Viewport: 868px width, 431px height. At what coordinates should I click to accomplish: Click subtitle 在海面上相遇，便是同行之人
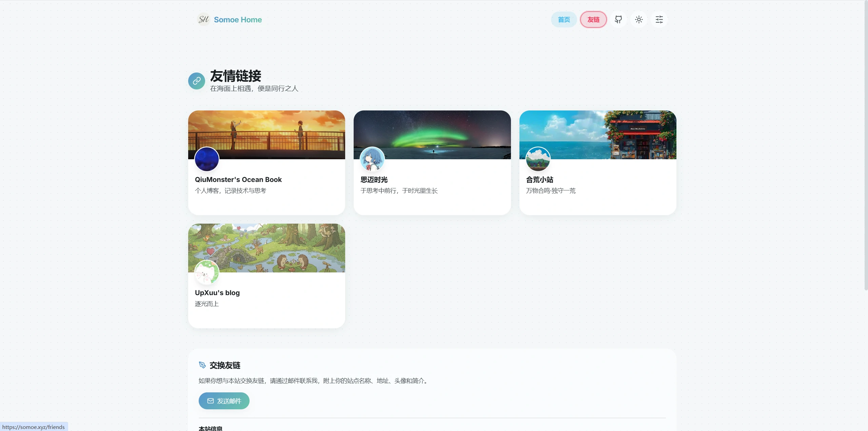pyautogui.click(x=254, y=88)
